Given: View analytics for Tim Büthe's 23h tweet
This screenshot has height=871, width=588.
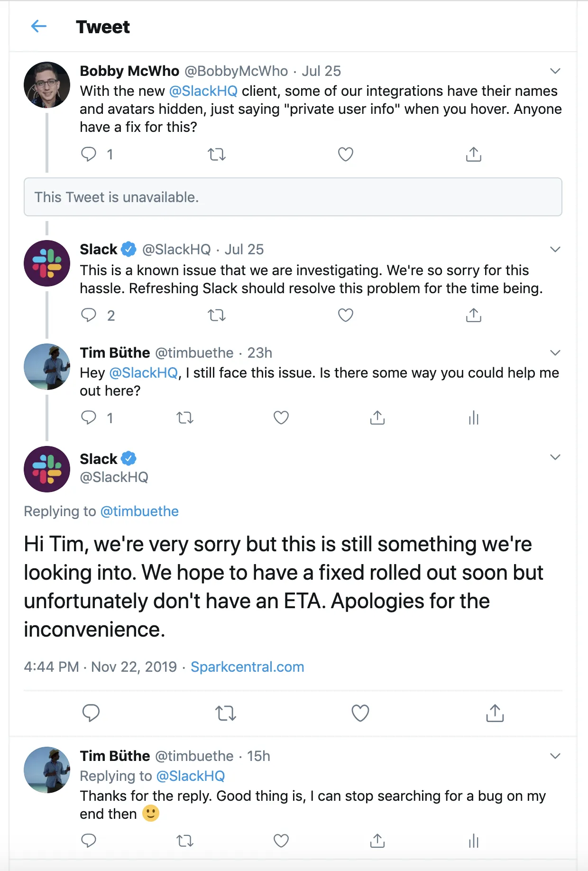Looking at the screenshot, I should [x=473, y=418].
